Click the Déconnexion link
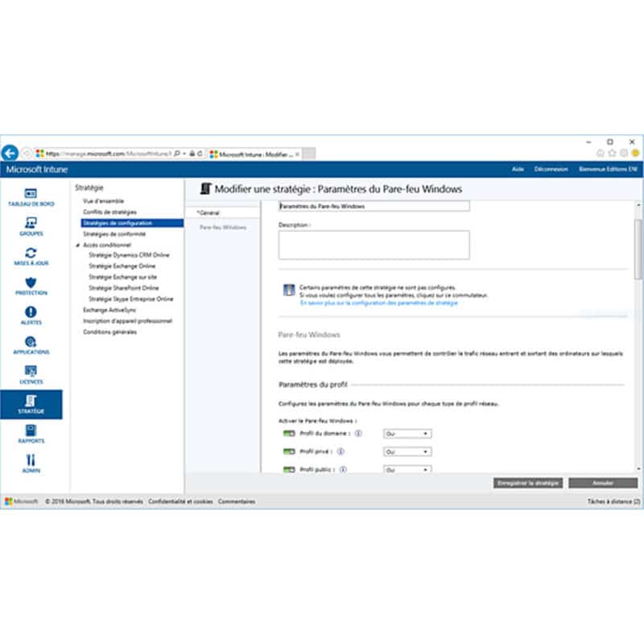 551,169
